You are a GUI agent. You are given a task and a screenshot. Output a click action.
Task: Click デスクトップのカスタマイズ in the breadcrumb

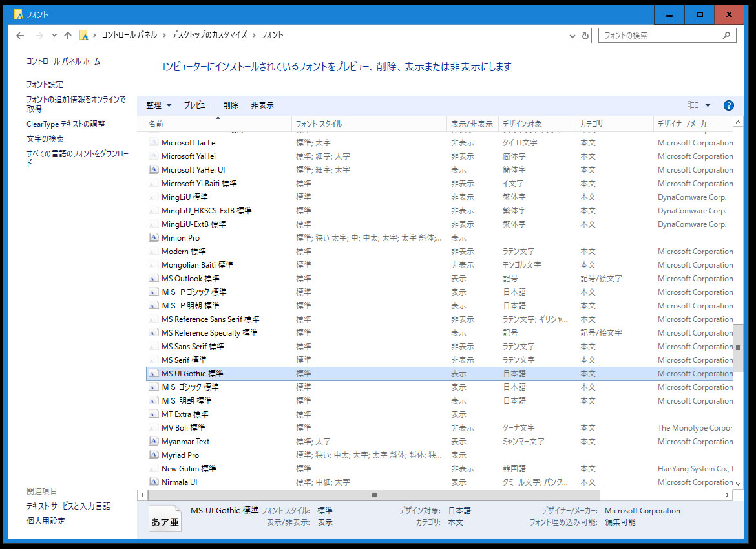coord(209,35)
